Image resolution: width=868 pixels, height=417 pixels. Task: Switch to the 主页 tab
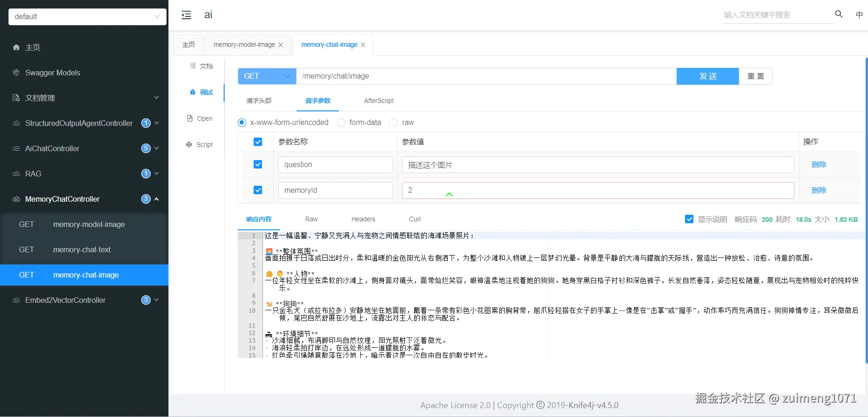point(189,45)
